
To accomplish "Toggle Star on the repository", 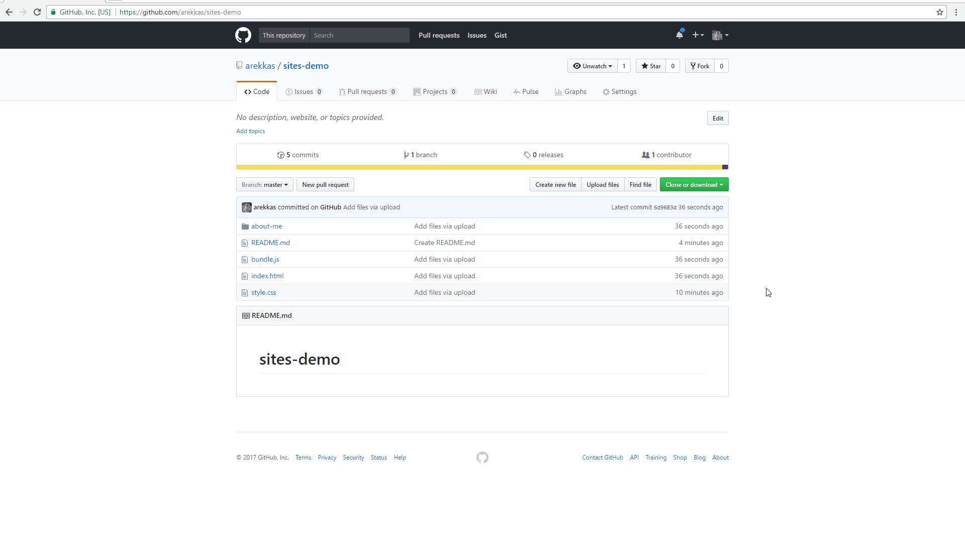I will tap(651, 66).
